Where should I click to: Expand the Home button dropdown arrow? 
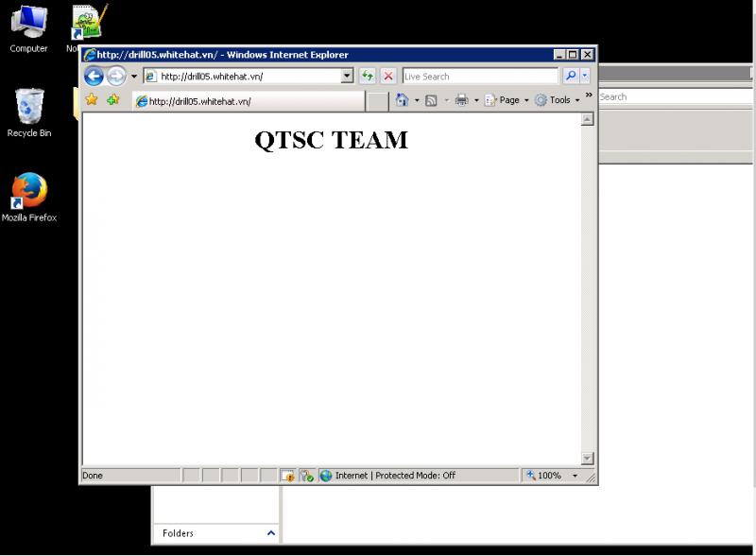click(417, 100)
